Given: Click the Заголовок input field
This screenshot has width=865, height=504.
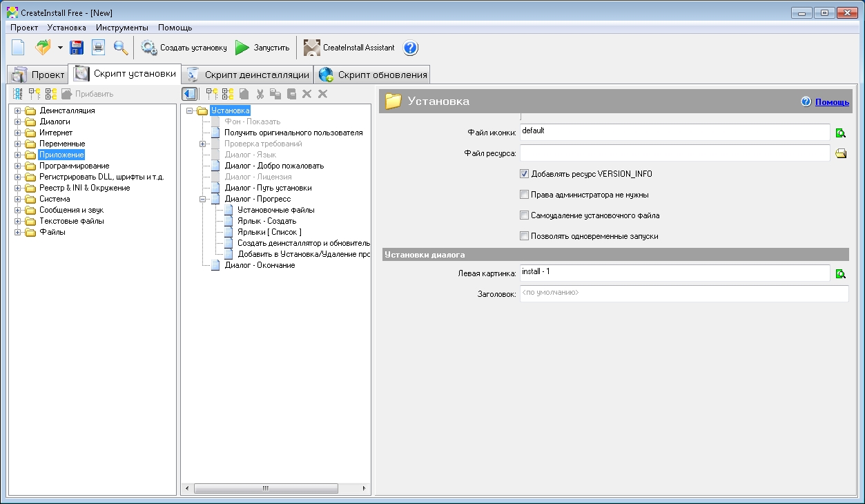Looking at the screenshot, I should click(684, 294).
